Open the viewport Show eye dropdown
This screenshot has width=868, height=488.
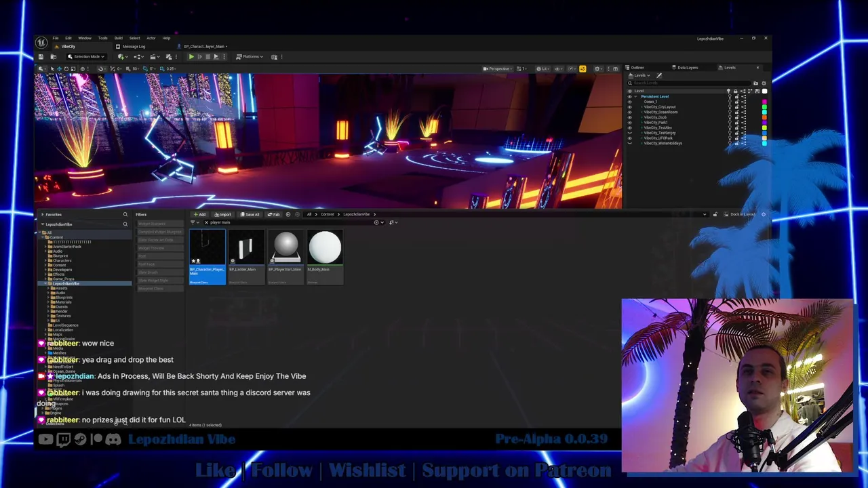[559, 69]
